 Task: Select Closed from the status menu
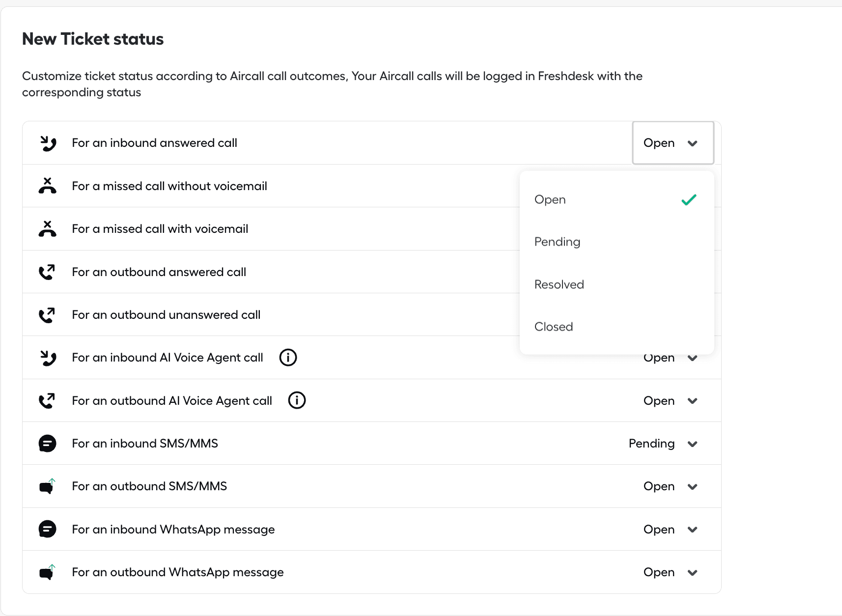[617, 327]
